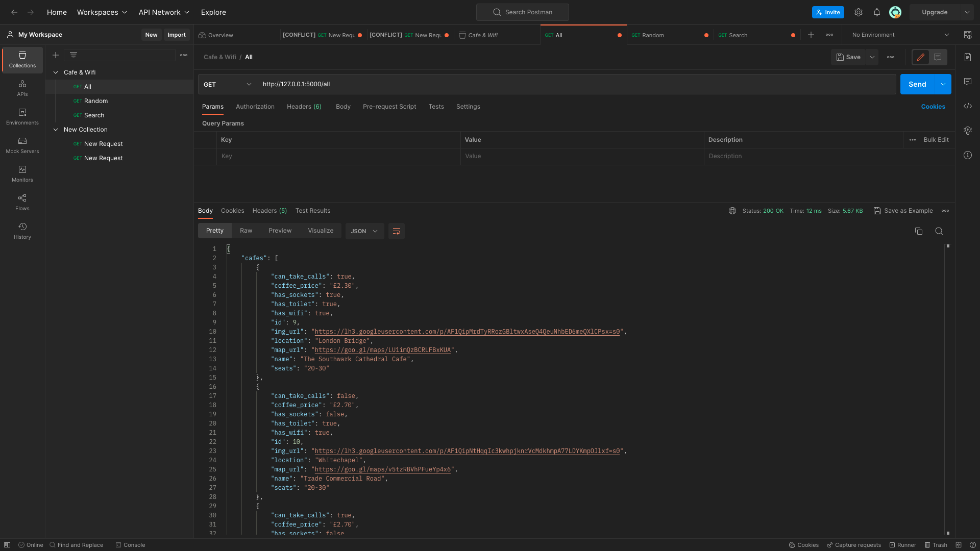
Task: Open the Monitors sidebar panel
Action: 22,173
